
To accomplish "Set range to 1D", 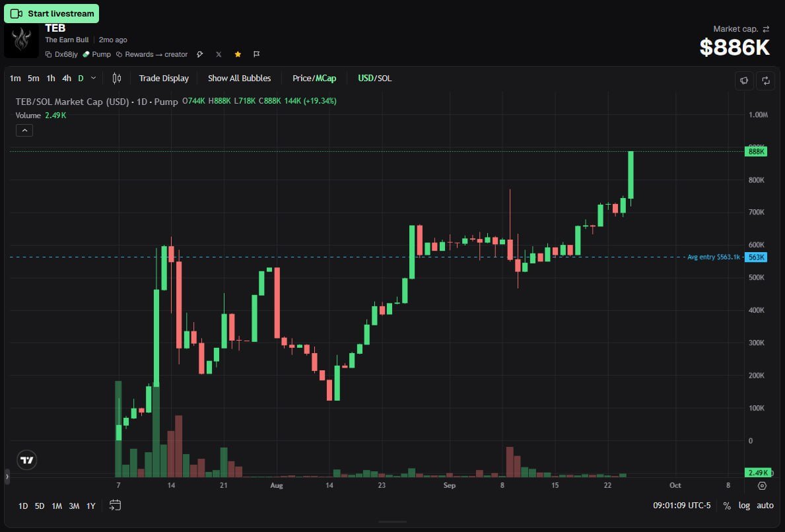I will (x=23, y=506).
